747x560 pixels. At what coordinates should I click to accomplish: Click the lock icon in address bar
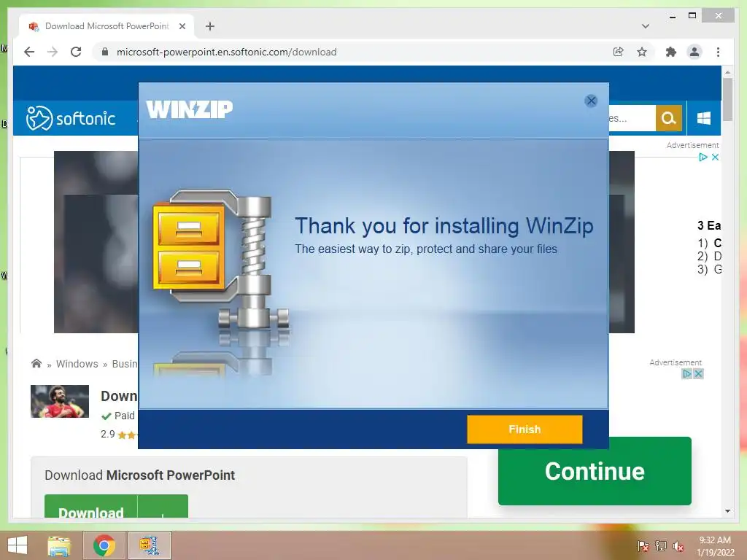pos(105,52)
